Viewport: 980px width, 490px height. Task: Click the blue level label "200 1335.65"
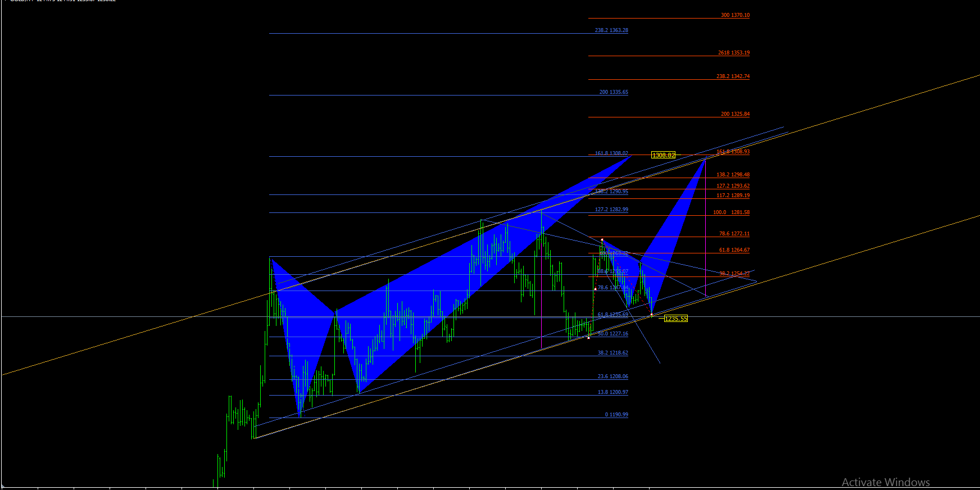coord(614,92)
